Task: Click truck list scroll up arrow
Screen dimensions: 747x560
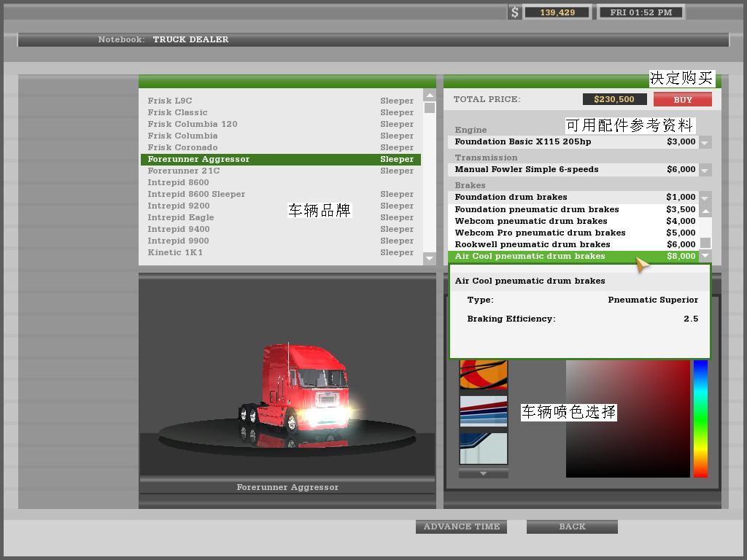Action: click(430, 96)
